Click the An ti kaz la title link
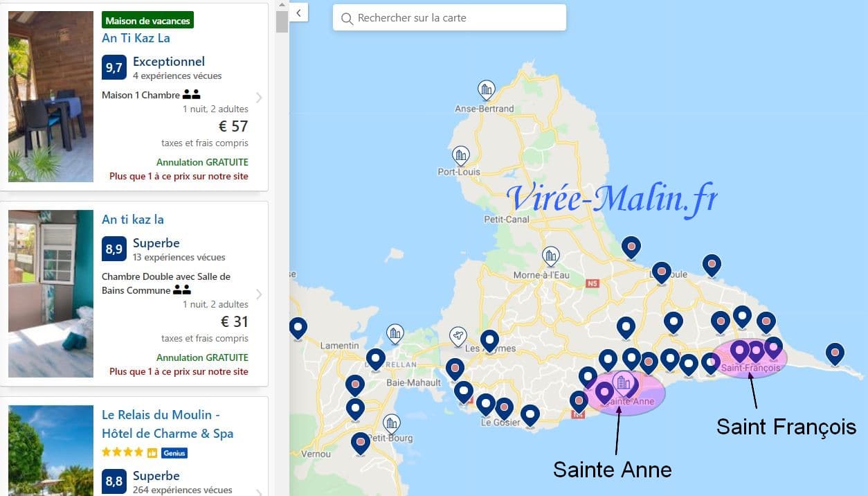Screen dimensions: 868x496 (x=133, y=220)
